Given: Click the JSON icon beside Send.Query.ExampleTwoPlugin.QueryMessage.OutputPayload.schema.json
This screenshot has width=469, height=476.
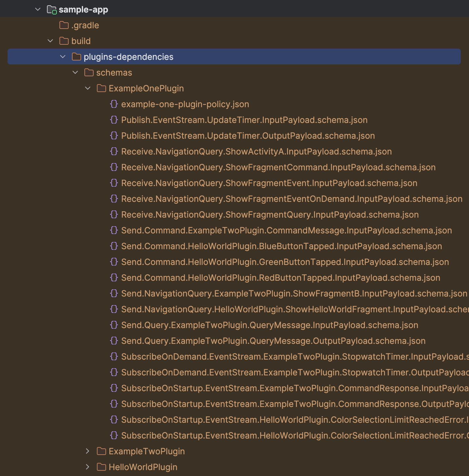Looking at the screenshot, I should pos(114,341).
